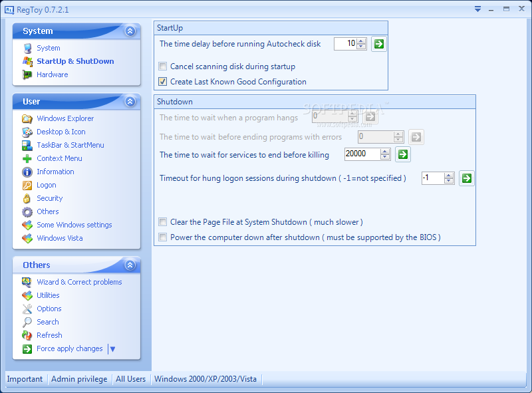Click the Autocheck disk delay input field
The height and width of the screenshot is (393, 532).
pyautogui.click(x=346, y=44)
